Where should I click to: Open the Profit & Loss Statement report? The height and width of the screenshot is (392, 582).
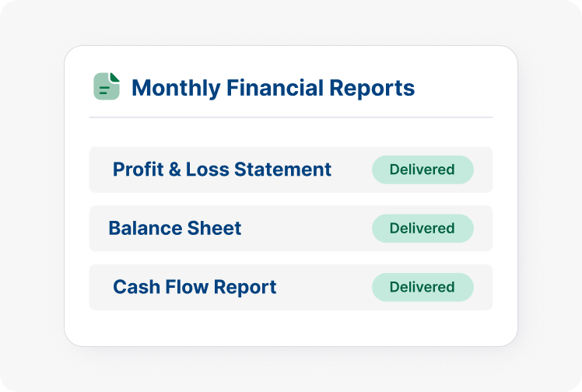(222, 170)
